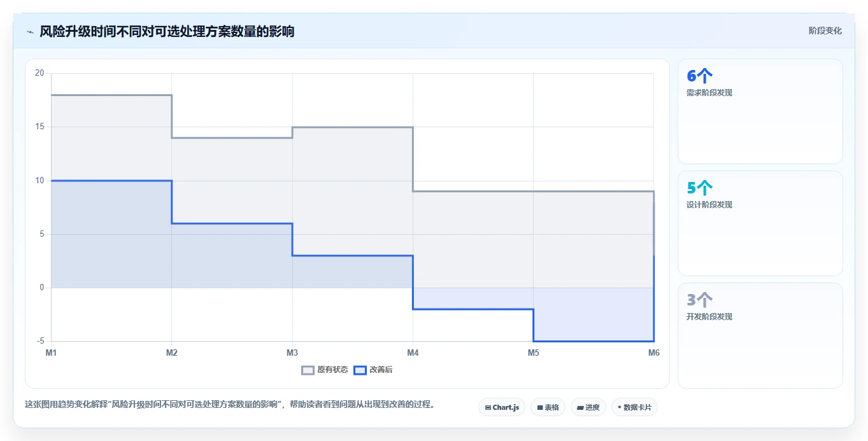Select the 进度 tag
The height and width of the screenshot is (441, 868).
pos(588,407)
